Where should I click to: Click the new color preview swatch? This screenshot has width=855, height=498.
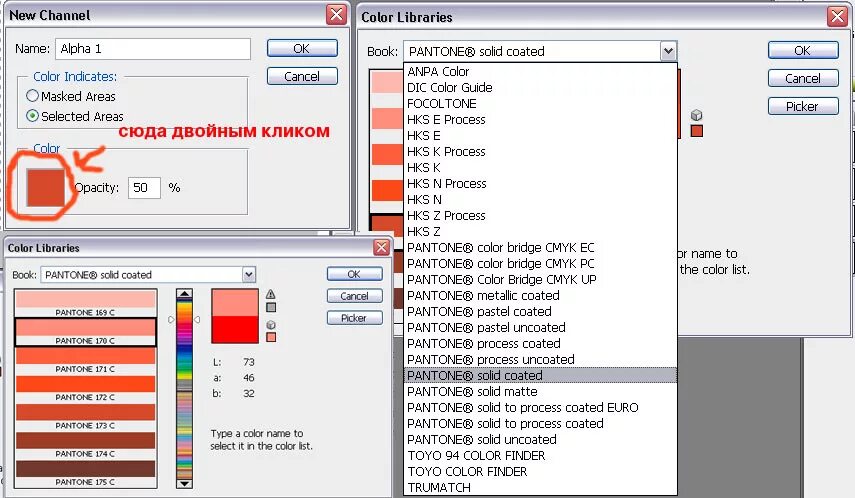[235, 303]
